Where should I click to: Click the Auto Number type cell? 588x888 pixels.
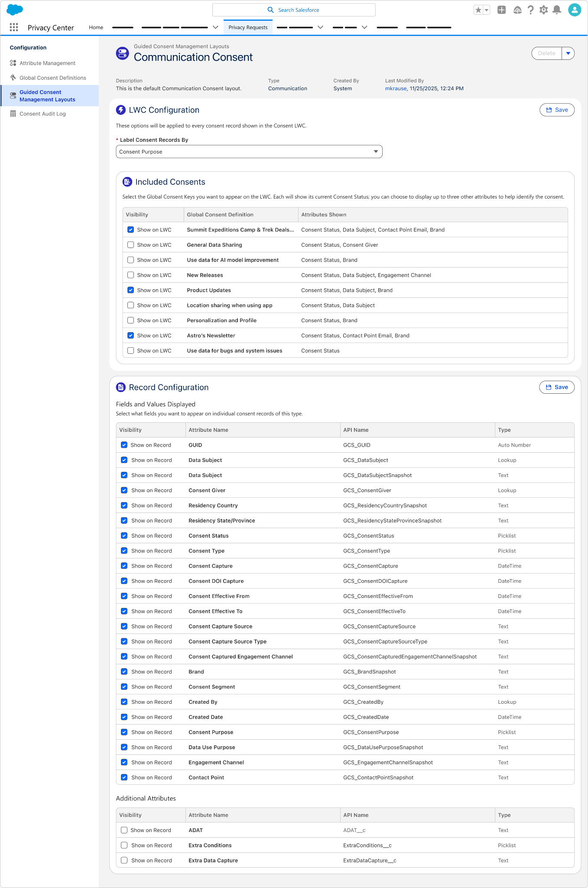pos(514,445)
